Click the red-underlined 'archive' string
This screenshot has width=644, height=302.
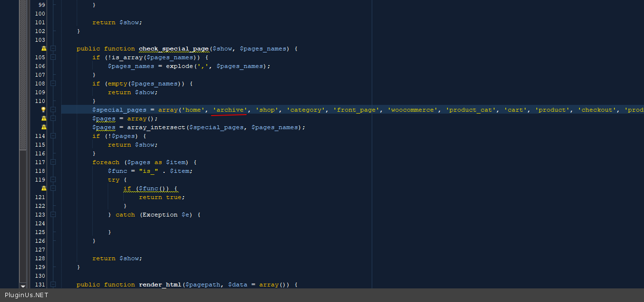[230, 110]
